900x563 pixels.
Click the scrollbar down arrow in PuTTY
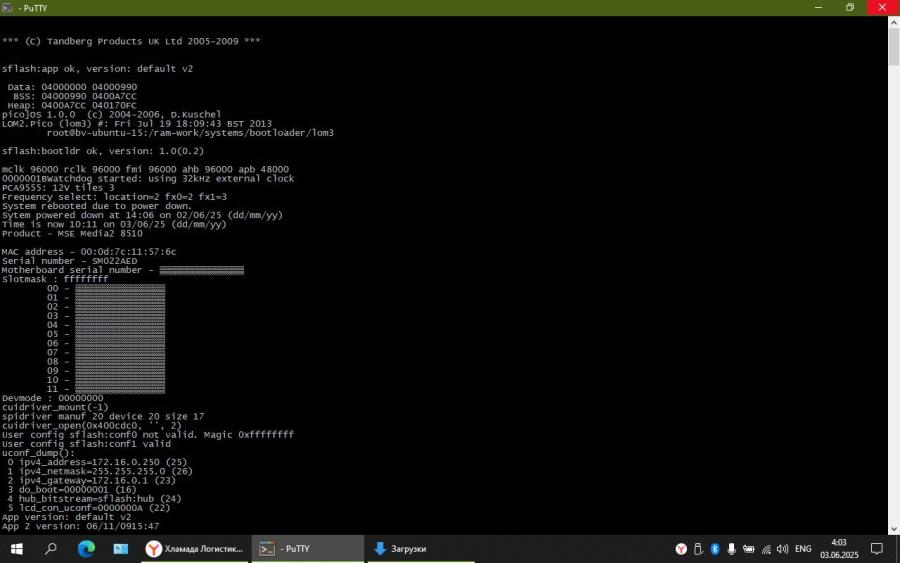pos(893,528)
